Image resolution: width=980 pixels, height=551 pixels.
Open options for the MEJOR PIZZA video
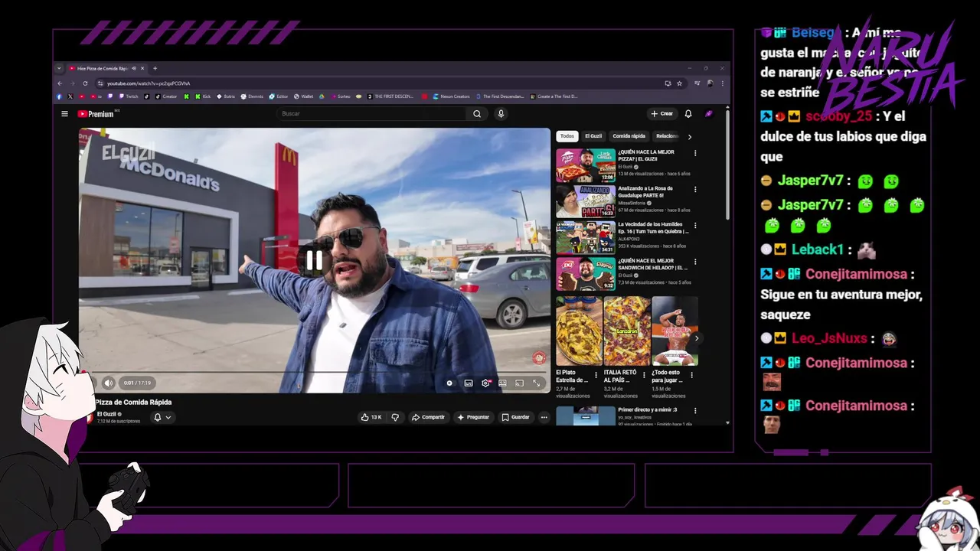point(695,153)
